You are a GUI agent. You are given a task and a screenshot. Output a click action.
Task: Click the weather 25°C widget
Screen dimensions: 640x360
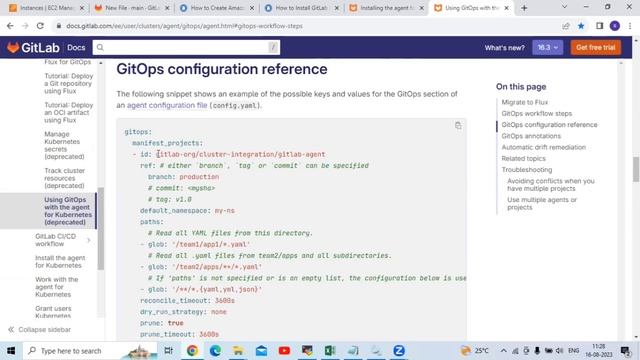[x=474, y=351]
